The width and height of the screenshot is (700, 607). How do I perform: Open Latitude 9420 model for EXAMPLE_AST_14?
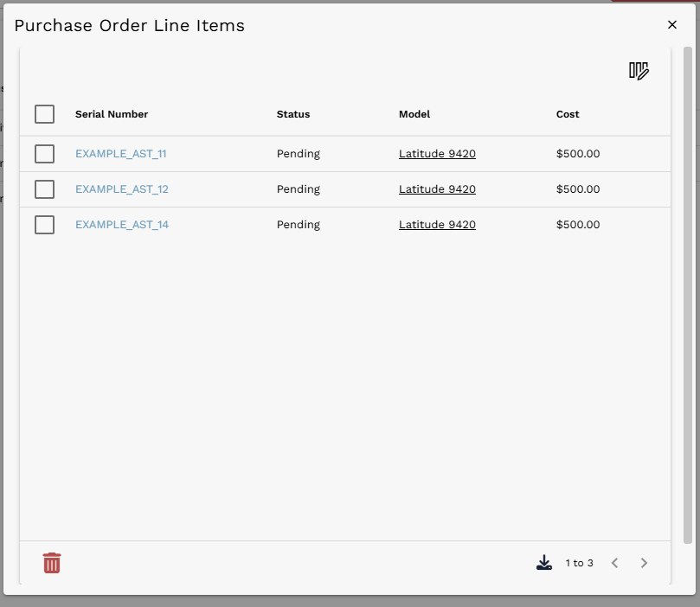tap(437, 225)
